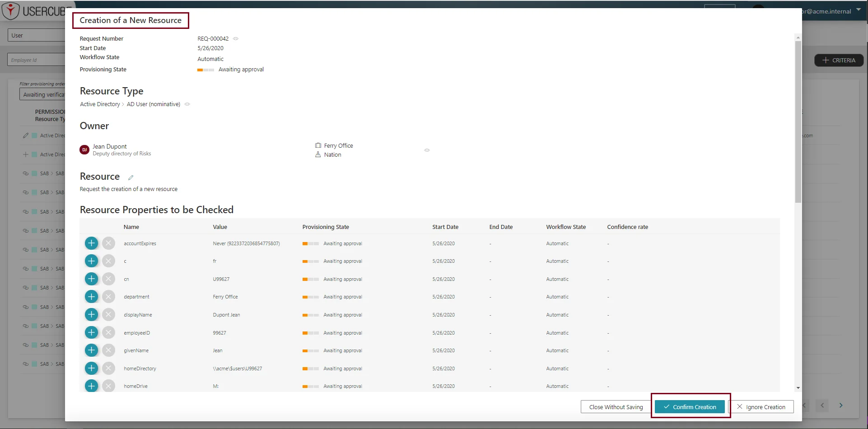Edit the Resource section with pencil icon
868x429 pixels.
pos(131,177)
